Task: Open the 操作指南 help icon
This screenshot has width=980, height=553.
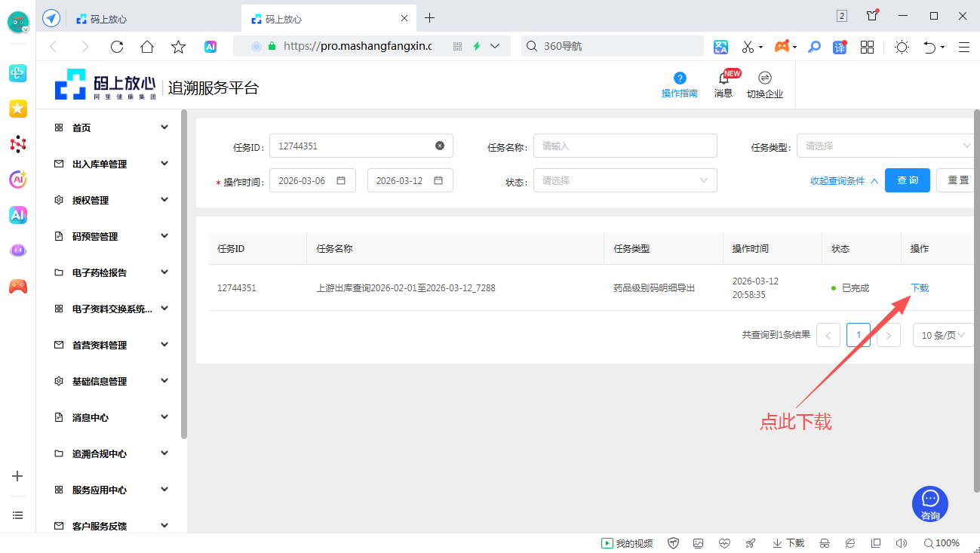Action: coord(679,78)
